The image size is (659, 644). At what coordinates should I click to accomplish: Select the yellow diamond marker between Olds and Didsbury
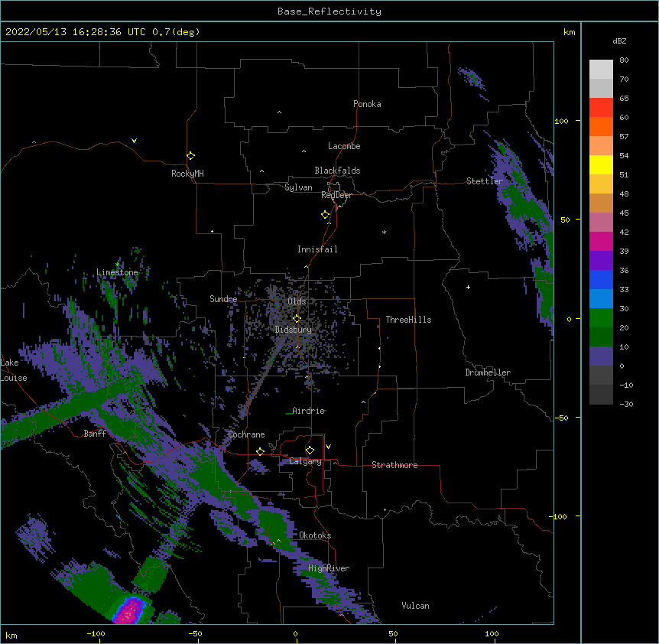point(297,318)
